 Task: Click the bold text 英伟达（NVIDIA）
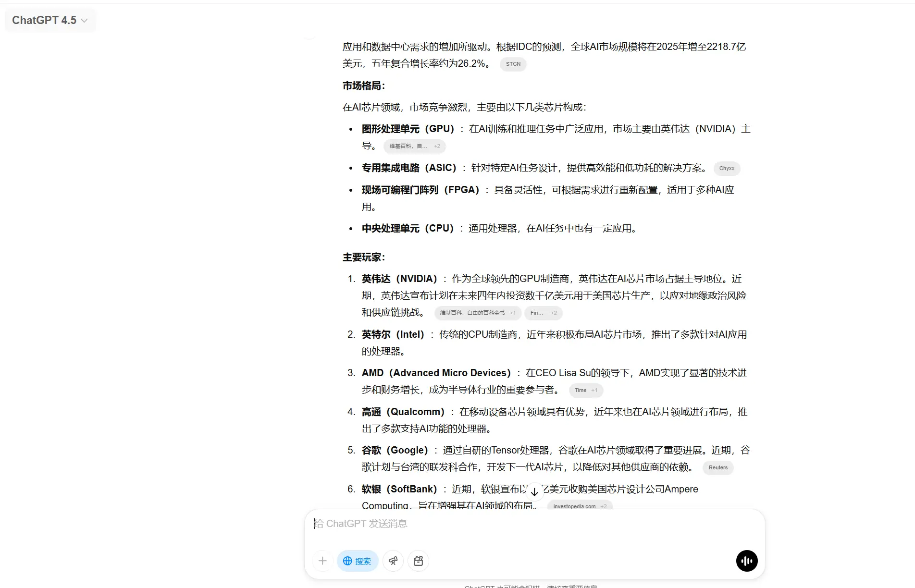[x=399, y=279]
